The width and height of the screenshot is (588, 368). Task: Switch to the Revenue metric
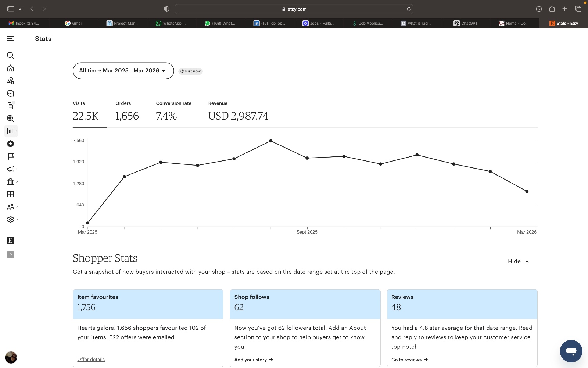(238, 112)
